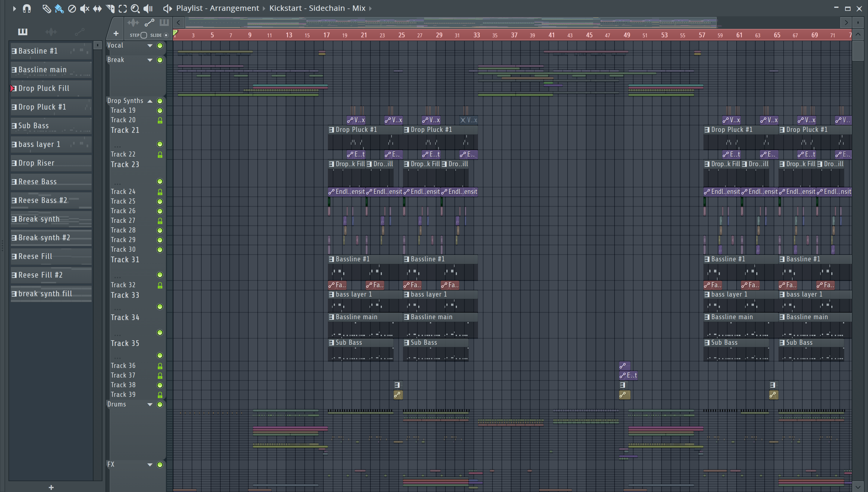The image size is (868, 492).
Task: Choose the Select marquee tool
Action: 123,8
